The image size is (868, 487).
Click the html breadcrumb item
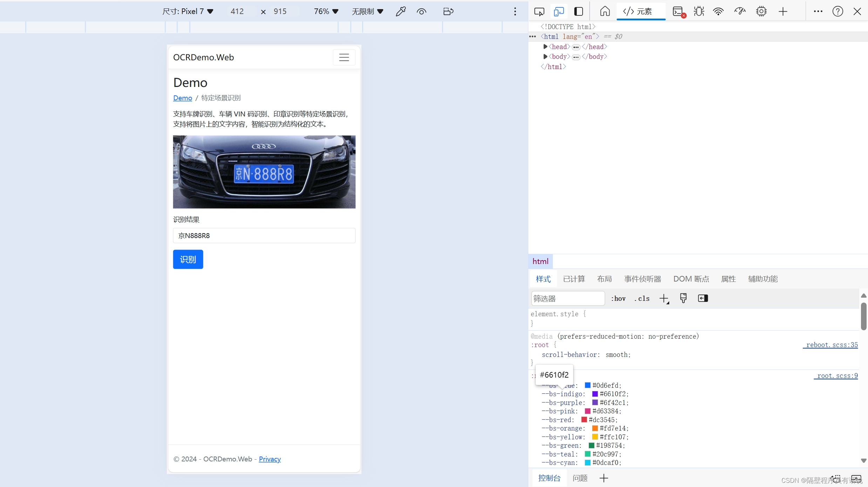[x=540, y=261]
